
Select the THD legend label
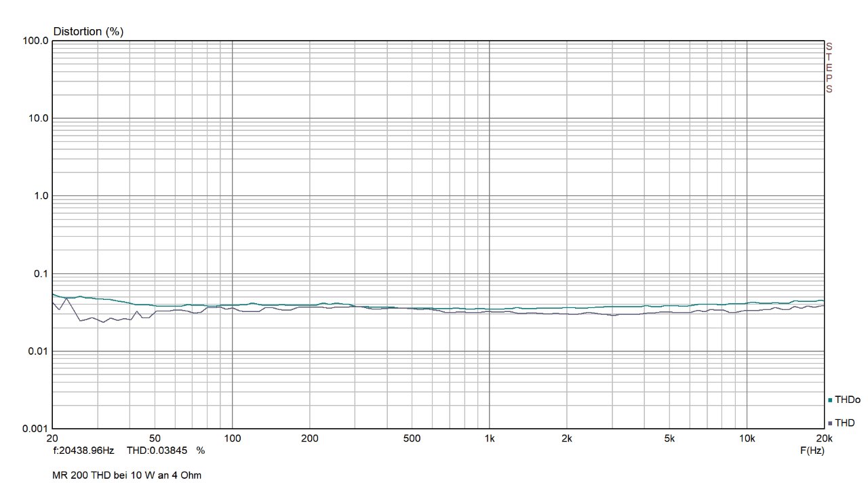[844, 423]
